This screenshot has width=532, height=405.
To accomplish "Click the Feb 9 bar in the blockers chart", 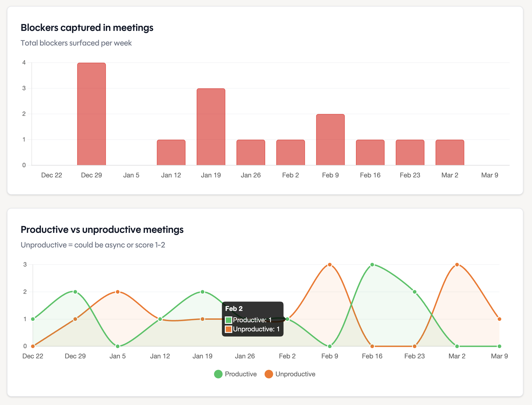I will (x=331, y=139).
